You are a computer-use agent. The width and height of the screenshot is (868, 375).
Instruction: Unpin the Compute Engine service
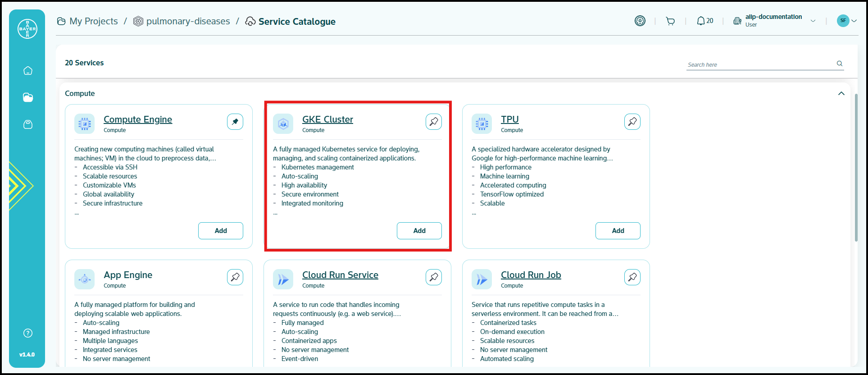[235, 122]
